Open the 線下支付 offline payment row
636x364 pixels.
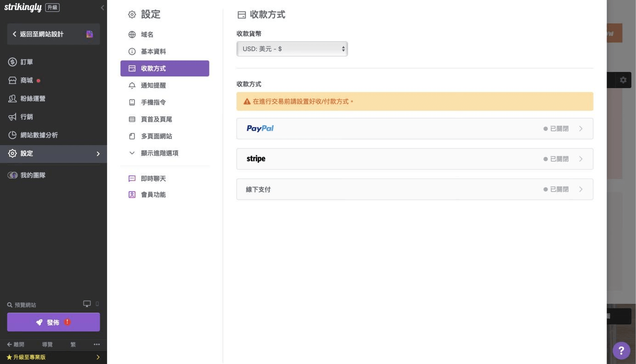click(414, 189)
